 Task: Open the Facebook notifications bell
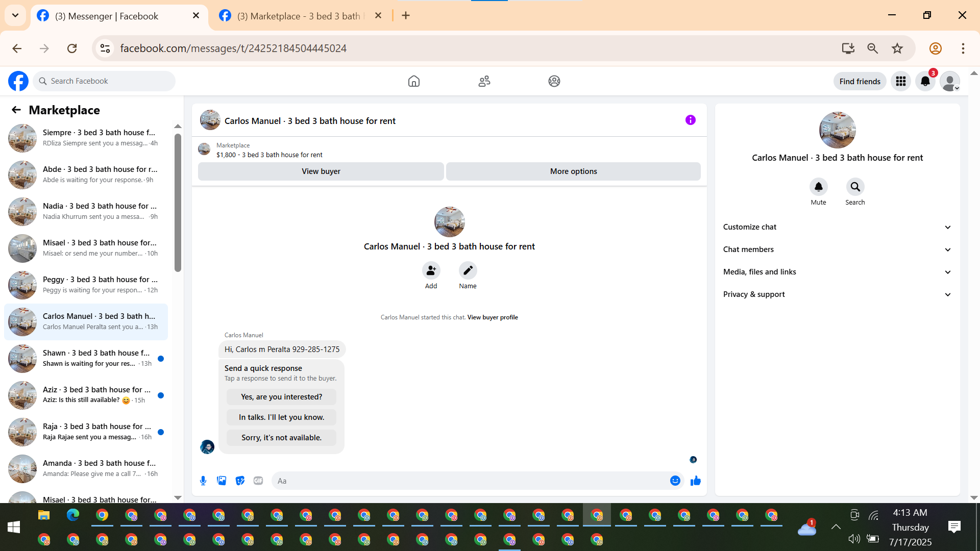pyautogui.click(x=925, y=81)
